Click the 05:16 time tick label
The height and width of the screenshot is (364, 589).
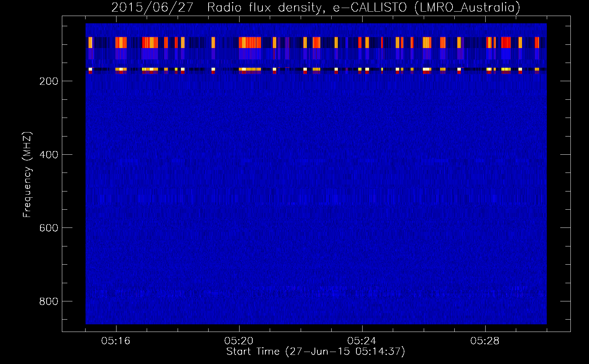coord(116,341)
